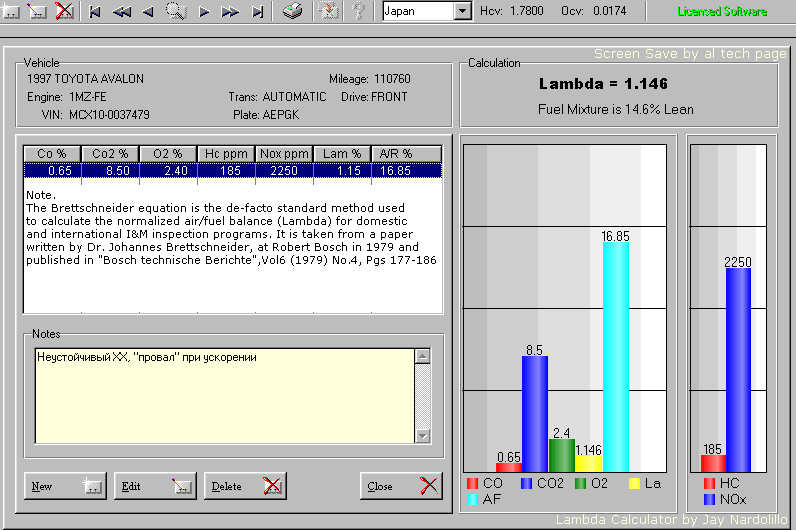Open the Japan region dropdown
Screen dimensions: 796x530
tap(462, 12)
